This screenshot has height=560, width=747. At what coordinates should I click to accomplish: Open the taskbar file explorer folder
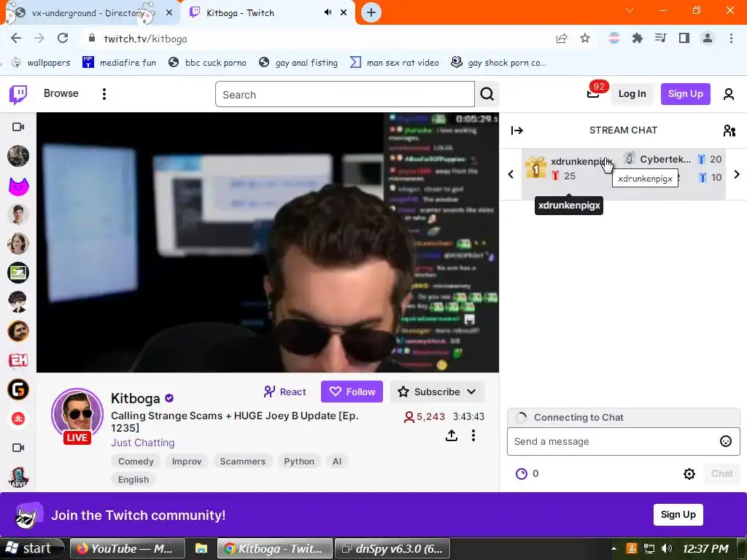click(201, 548)
